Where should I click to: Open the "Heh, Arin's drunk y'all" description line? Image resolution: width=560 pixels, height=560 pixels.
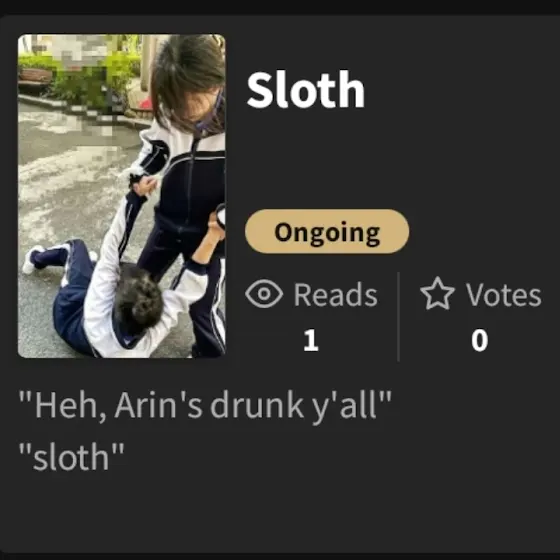(x=205, y=406)
